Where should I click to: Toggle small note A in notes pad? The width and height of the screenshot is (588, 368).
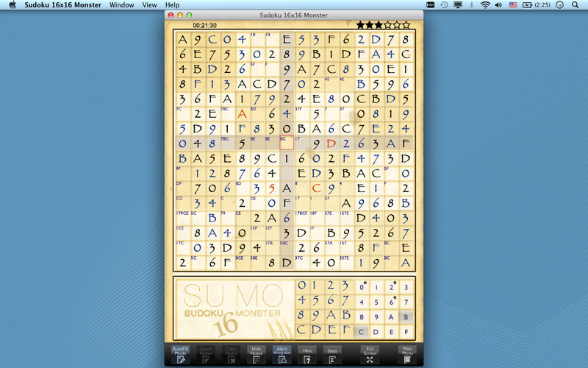[391, 317]
